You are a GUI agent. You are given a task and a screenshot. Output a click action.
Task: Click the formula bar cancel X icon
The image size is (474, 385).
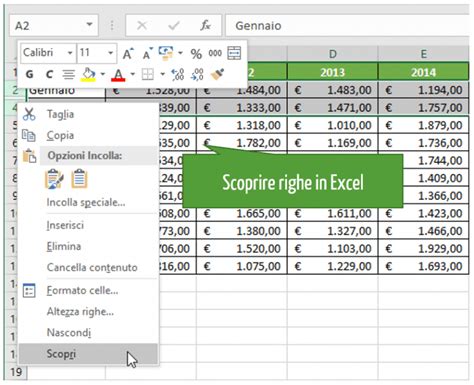pyautogui.click(x=142, y=25)
